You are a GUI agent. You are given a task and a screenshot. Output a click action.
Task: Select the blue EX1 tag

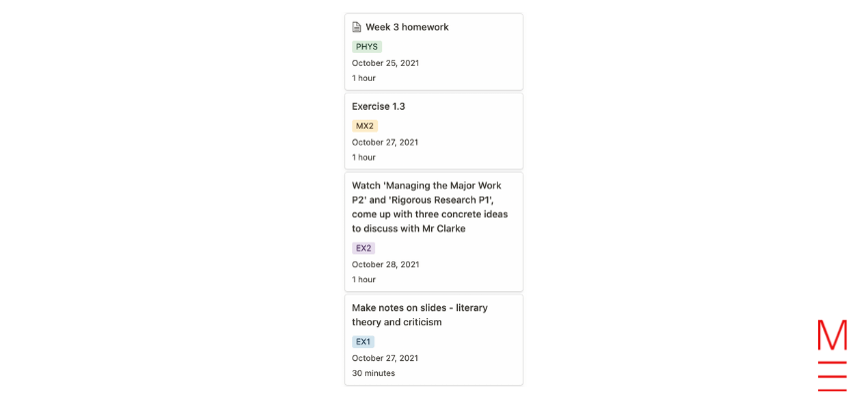363,342
